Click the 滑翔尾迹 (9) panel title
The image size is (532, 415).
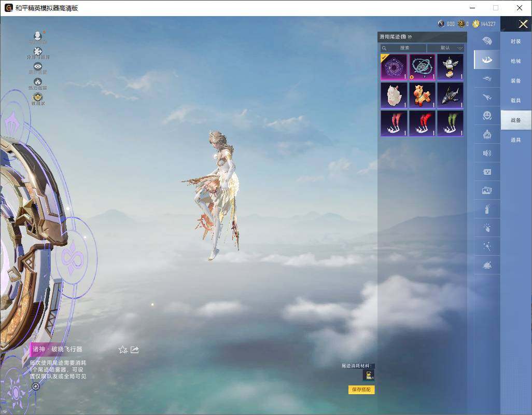[393, 37]
